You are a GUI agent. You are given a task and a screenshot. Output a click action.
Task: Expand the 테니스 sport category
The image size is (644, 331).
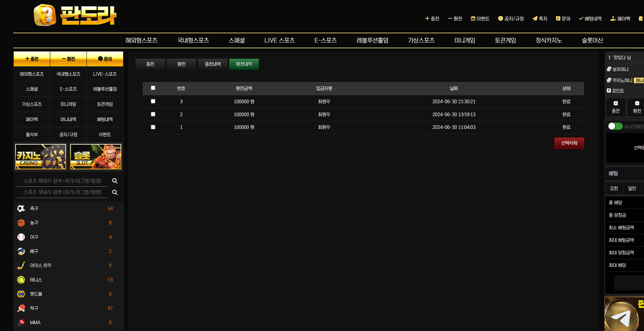(36, 280)
